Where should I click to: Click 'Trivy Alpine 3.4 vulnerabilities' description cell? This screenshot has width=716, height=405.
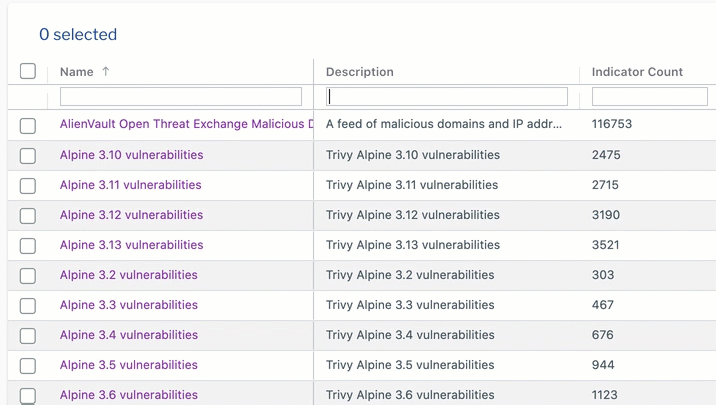(410, 335)
